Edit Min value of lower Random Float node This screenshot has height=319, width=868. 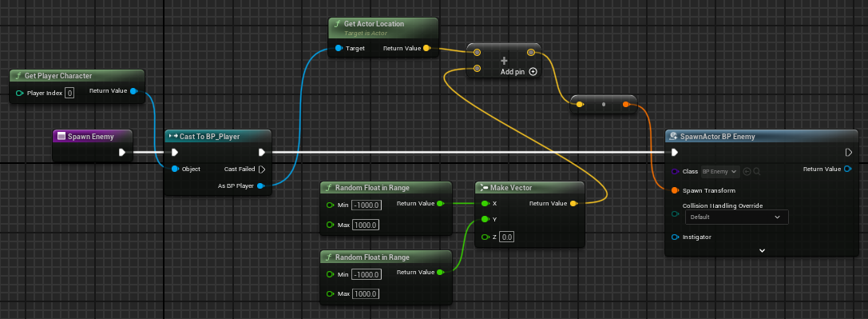(x=366, y=274)
